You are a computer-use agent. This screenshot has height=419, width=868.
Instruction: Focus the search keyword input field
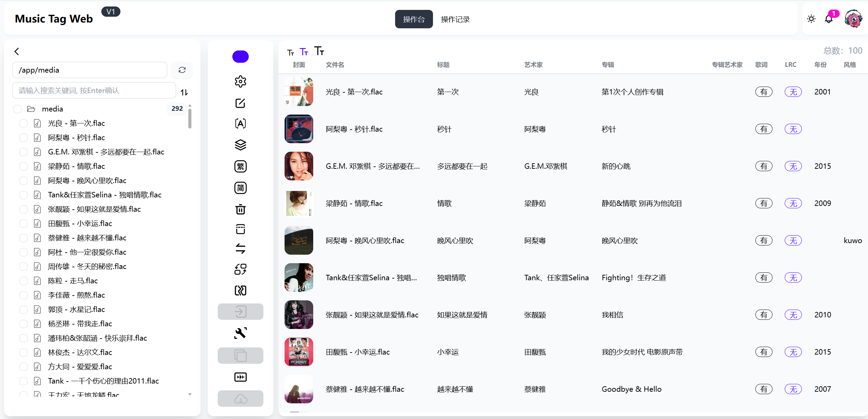click(94, 91)
